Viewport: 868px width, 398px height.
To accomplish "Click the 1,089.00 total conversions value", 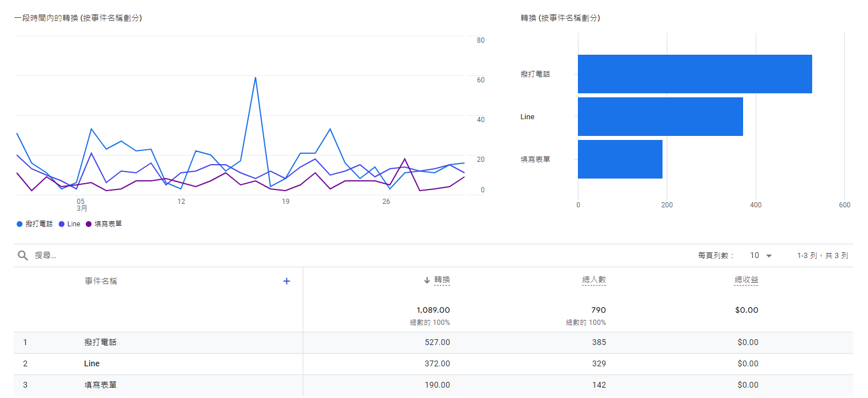I will [x=433, y=310].
